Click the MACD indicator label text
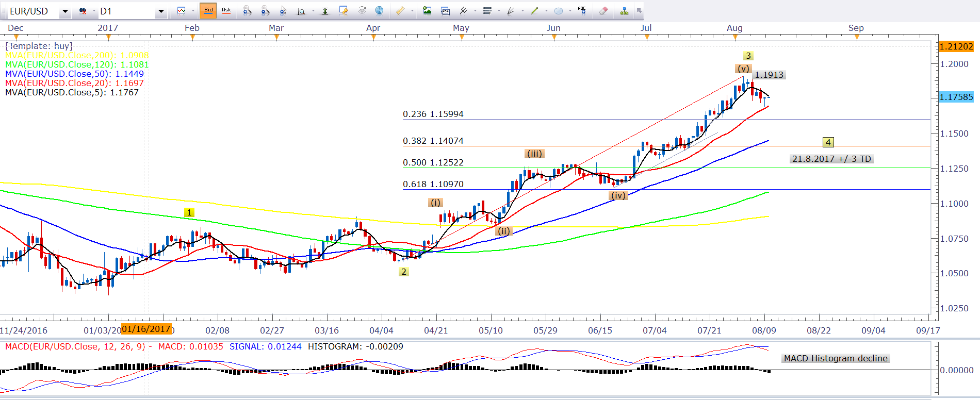Viewport: 980px width, 400px height. pyautogui.click(x=75, y=346)
